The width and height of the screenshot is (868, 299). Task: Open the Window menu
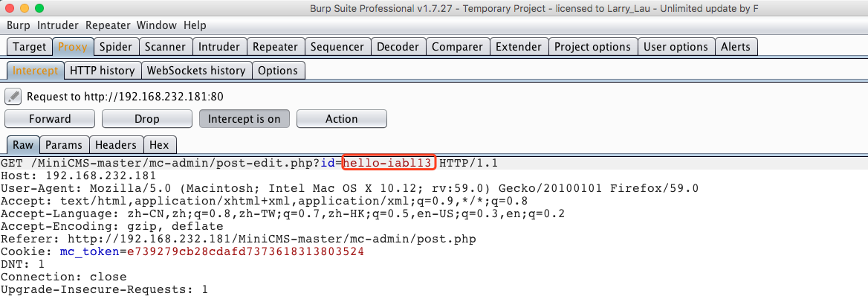click(157, 25)
